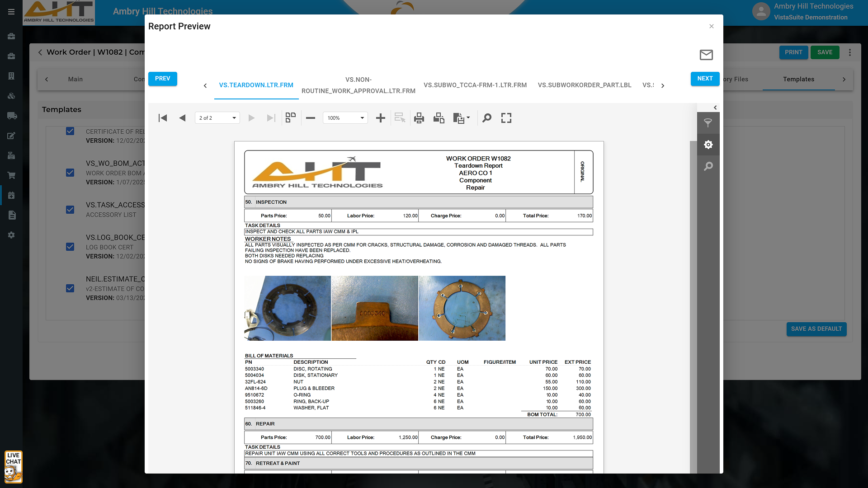
Task: Go to first page of report
Action: click(163, 118)
